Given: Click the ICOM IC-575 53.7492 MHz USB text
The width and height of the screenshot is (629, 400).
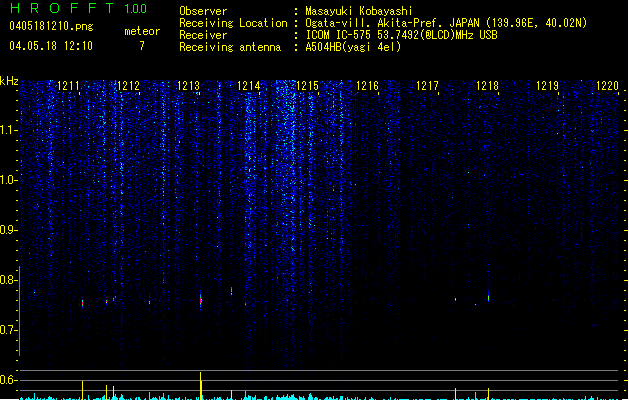Looking at the screenshot, I should click(x=401, y=35).
